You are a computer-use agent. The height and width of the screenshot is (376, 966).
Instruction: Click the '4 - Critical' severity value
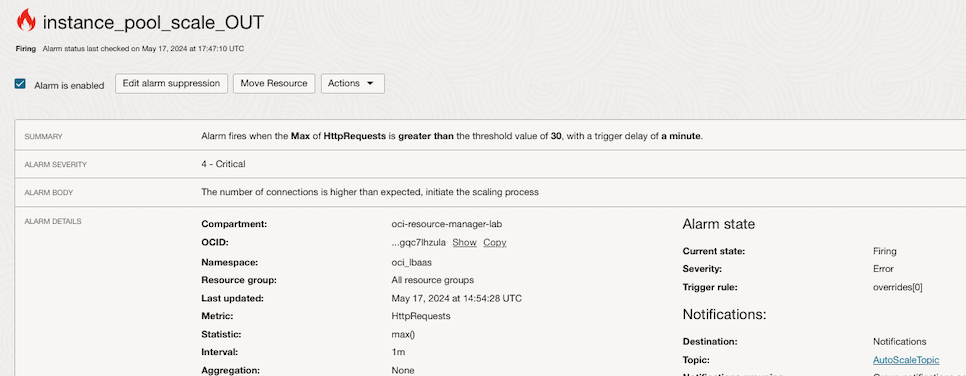point(223,165)
